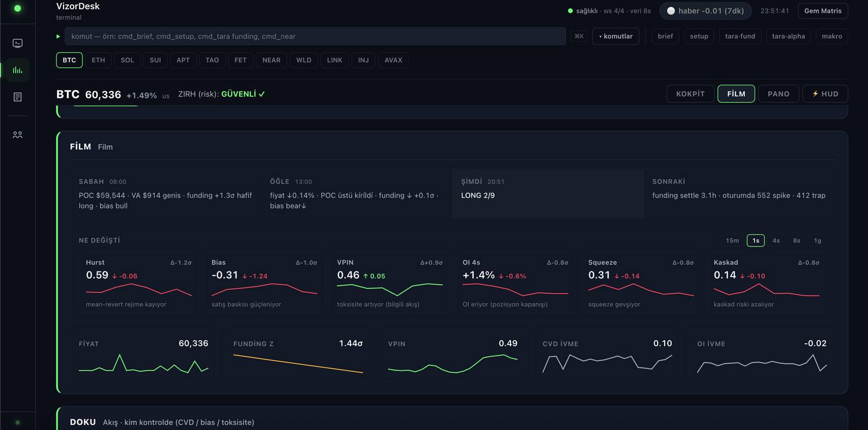Expand the haber -0.01 news pill
Screen dimensions: 868x430
pyautogui.click(x=705, y=11)
